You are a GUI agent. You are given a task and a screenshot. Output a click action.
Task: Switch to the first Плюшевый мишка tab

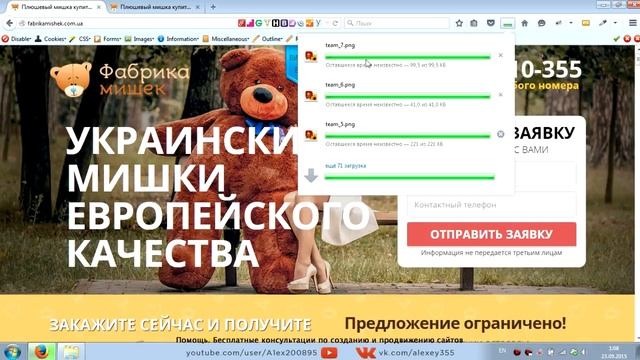[56, 7]
